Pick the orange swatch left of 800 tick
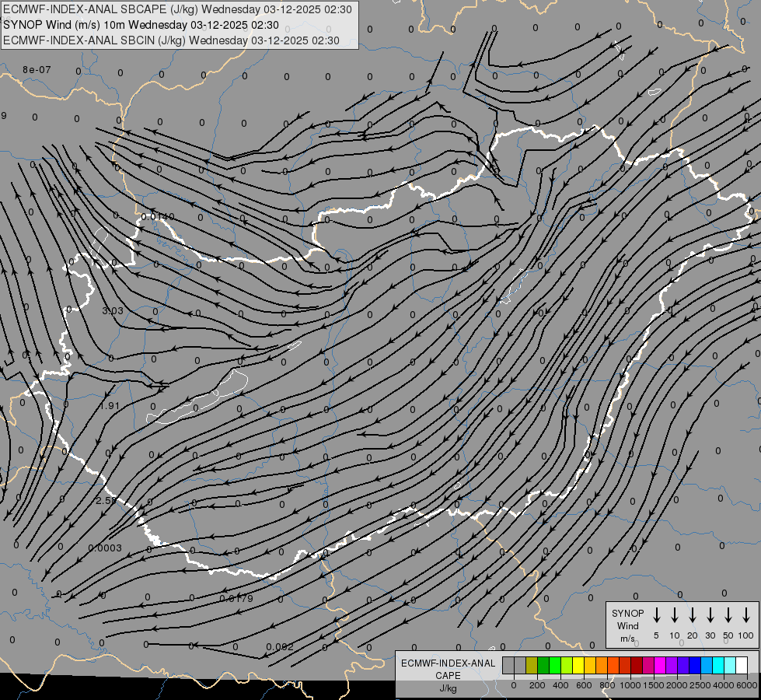The height and width of the screenshot is (700, 761). [602, 665]
